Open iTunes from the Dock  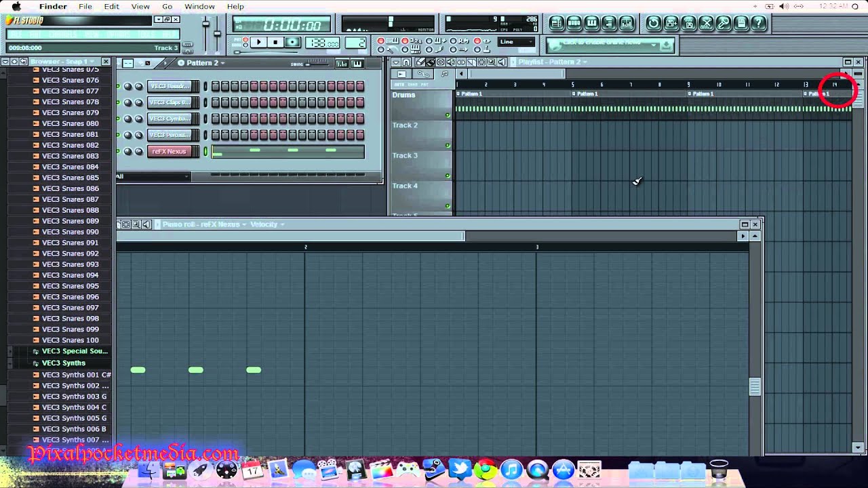tap(511, 469)
